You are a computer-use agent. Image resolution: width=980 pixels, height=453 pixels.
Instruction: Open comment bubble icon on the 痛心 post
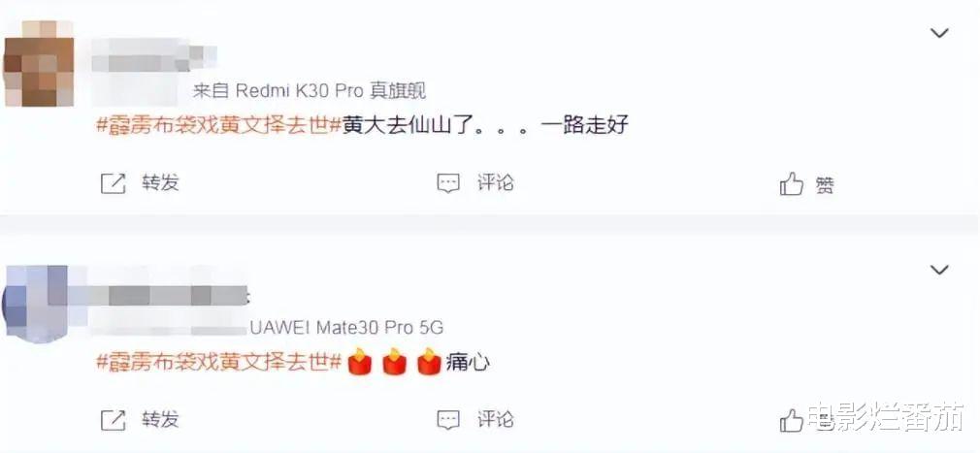click(448, 420)
